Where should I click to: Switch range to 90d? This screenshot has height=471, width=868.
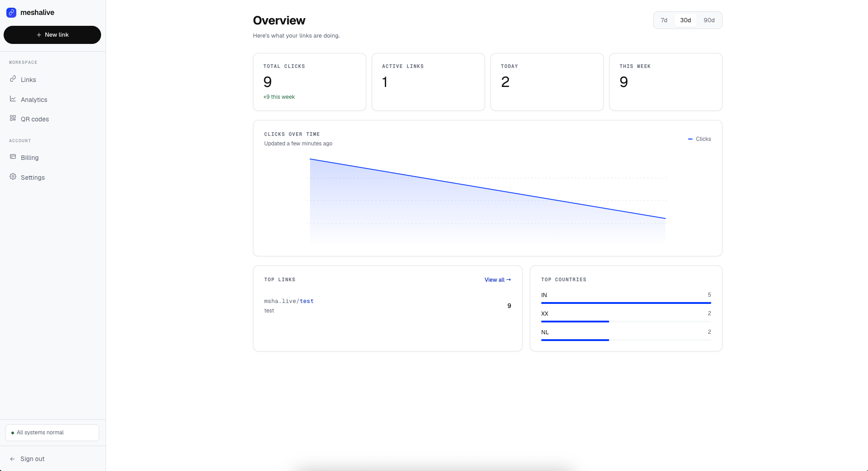(709, 20)
